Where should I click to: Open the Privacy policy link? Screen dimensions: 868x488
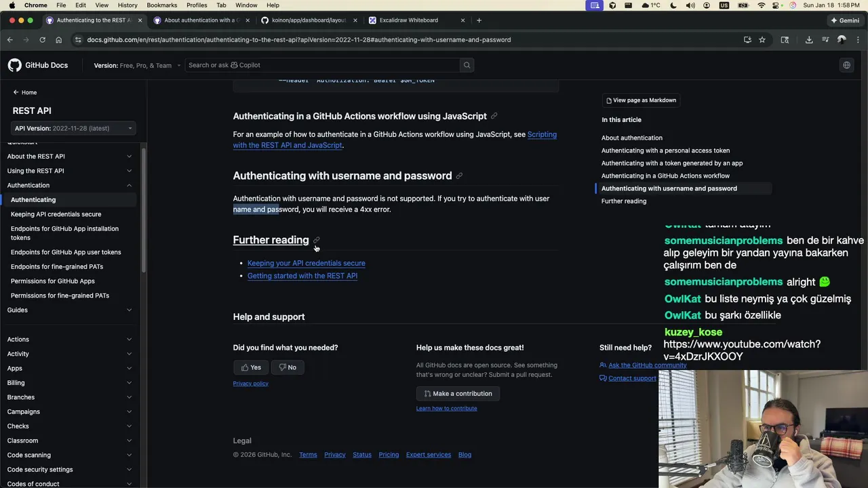tap(251, 384)
